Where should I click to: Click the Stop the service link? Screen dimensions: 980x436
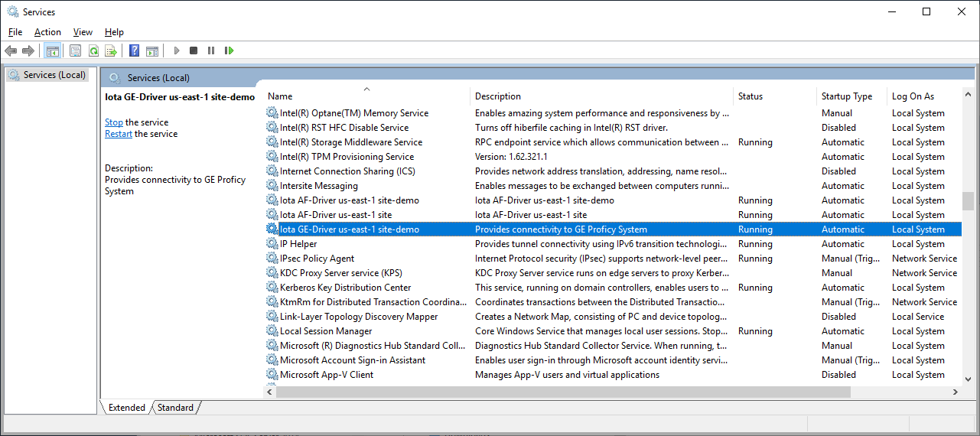coord(114,122)
